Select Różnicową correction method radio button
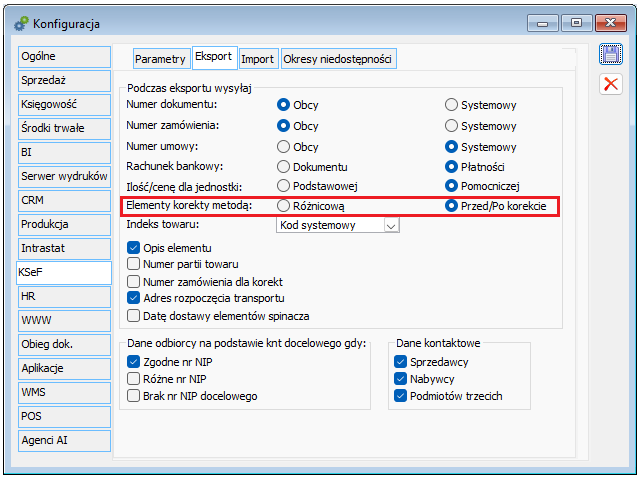The image size is (640, 481). tap(283, 206)
